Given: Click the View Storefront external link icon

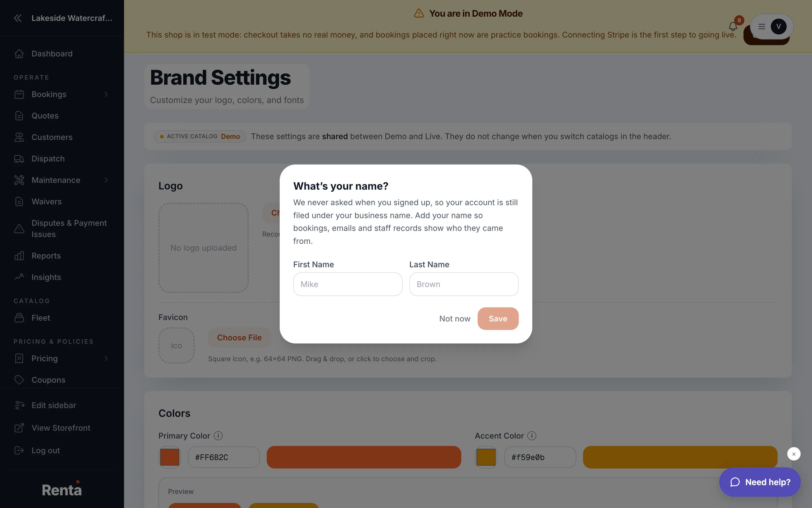Looking at the screenshot, I should click(x=19, y=428).
